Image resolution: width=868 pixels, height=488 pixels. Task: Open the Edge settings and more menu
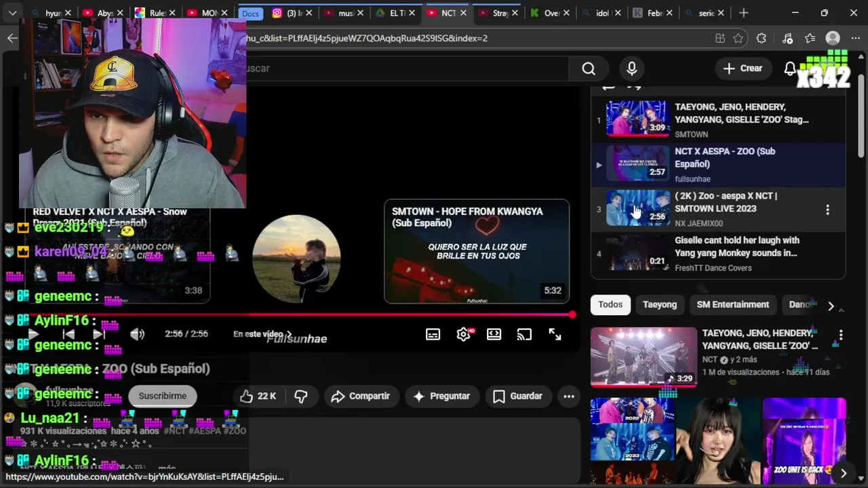[x=855, y=39]
